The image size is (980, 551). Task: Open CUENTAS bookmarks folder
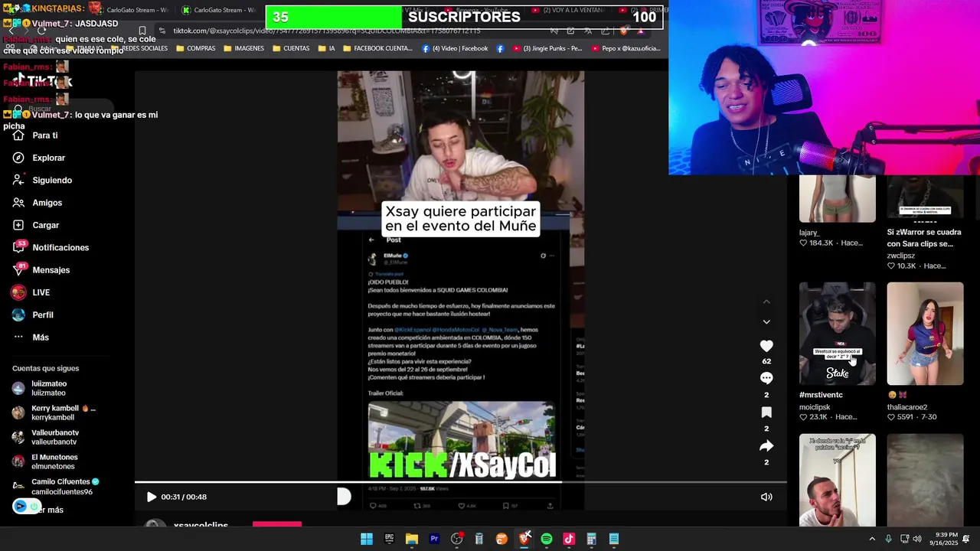pyautogui.click(x=291, y=48)
